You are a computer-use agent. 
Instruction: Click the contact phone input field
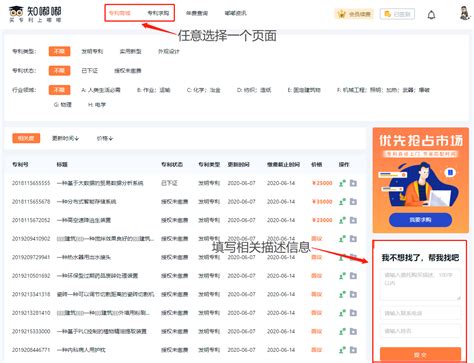point(421,313)
